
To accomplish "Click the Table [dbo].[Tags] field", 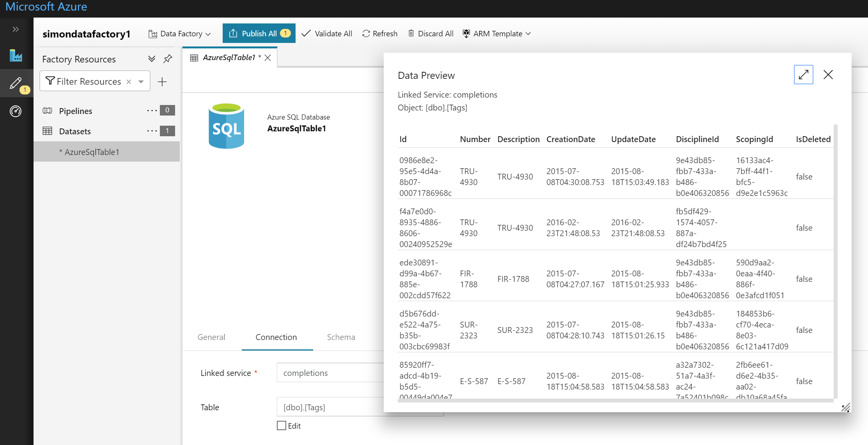I will (330, 407).
